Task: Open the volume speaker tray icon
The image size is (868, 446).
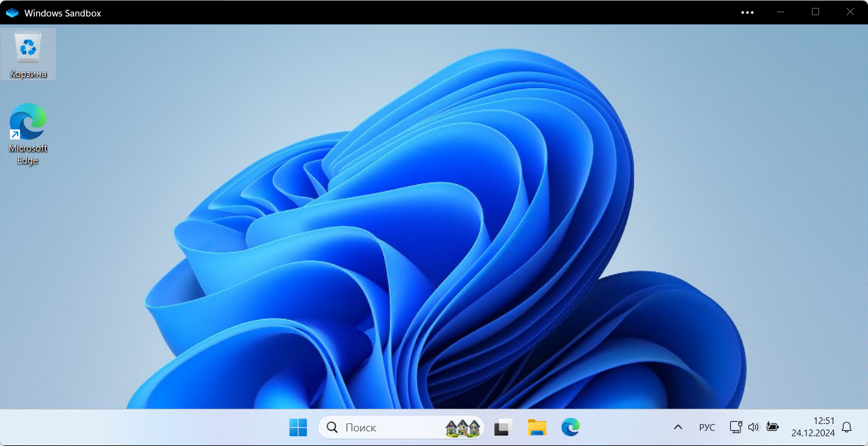Action: coord(754,427)
